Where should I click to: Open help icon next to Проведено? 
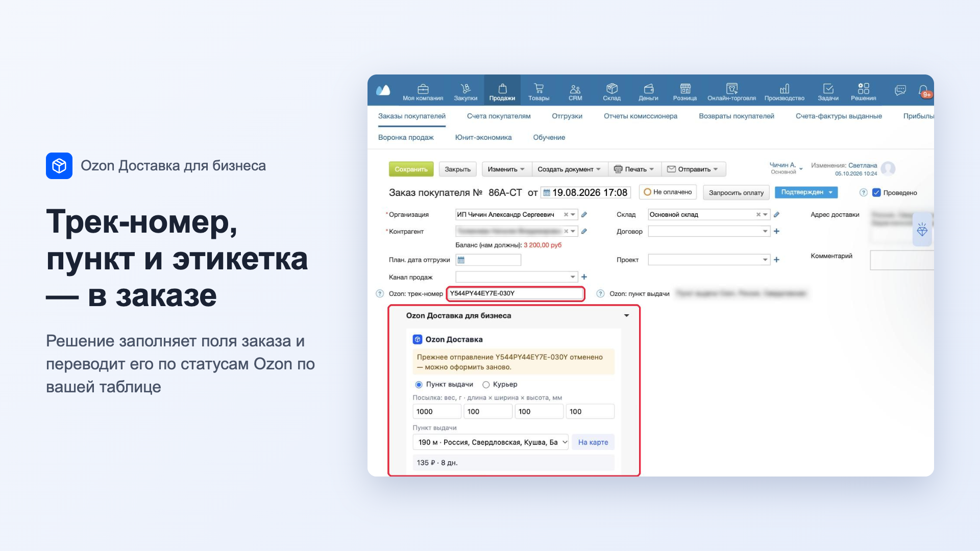[x=863, y=193]
